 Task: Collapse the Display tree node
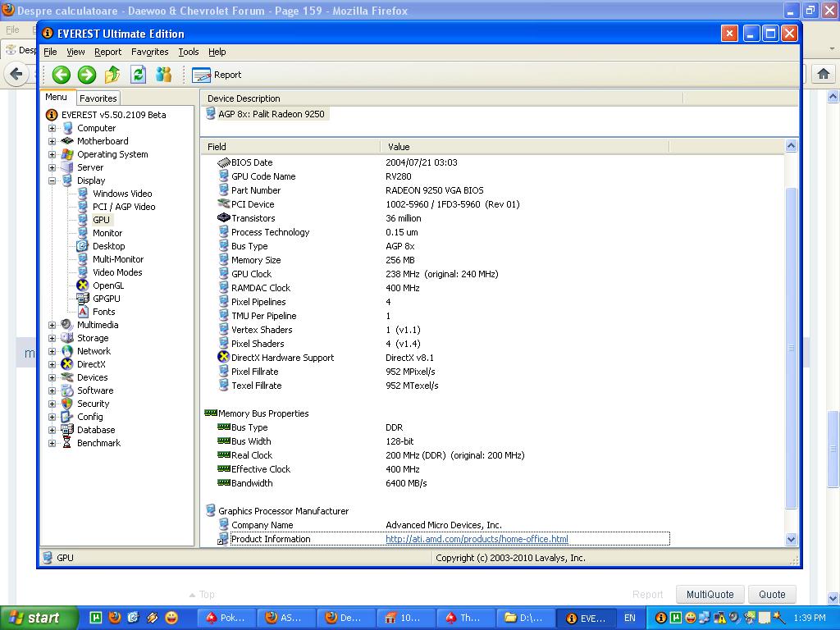(52, 180)
